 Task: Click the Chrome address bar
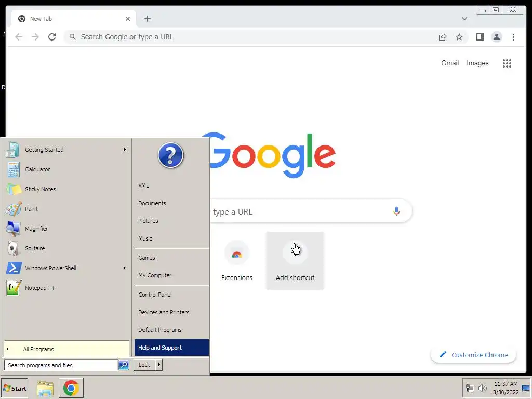point(251,37)
